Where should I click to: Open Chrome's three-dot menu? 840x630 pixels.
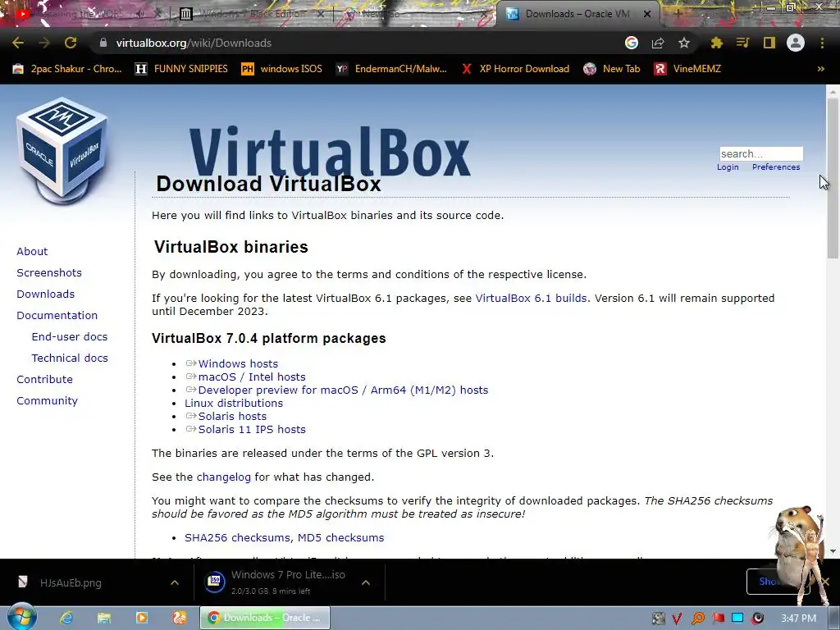(x=822, y=43)
